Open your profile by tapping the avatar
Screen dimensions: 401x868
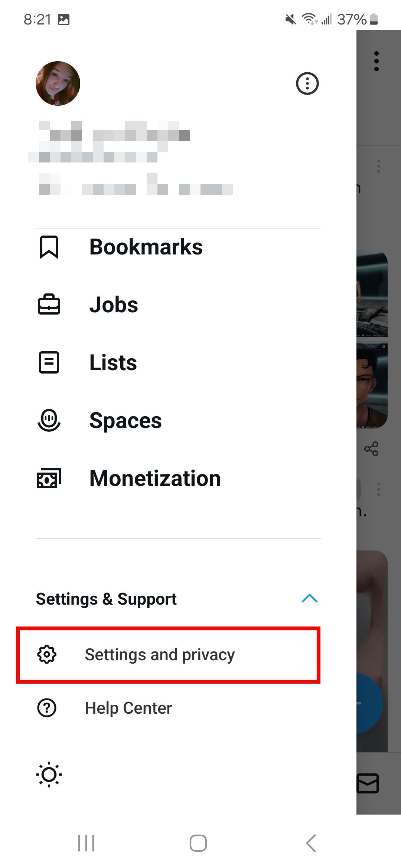[58, 83]
